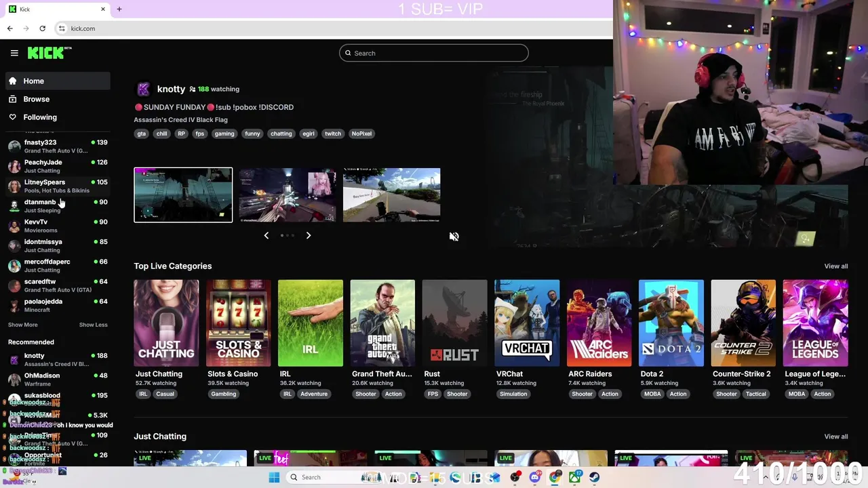Open Chrome from the taskbar

(555, 477)
